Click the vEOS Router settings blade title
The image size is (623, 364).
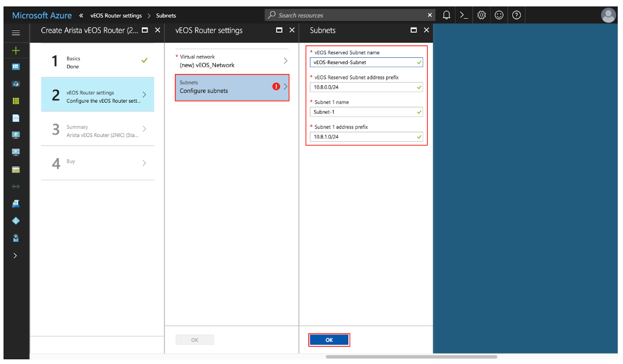coord(209,30)
